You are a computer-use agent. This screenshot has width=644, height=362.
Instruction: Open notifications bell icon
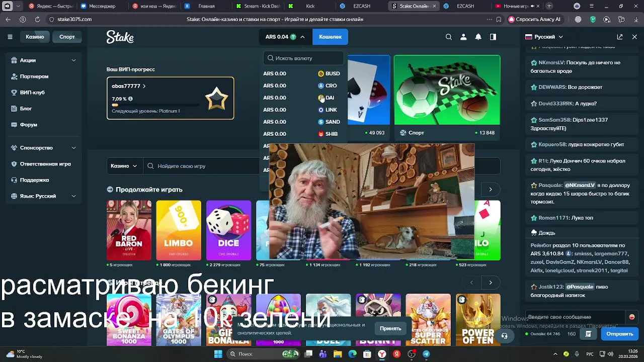478,37
